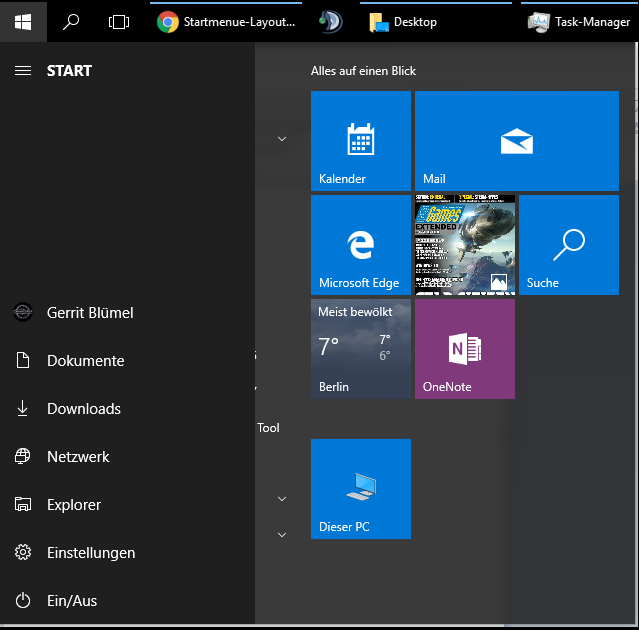639x630 pixels.
Task: Open taskbar search magnifier
Action: (x=71, y=22)
